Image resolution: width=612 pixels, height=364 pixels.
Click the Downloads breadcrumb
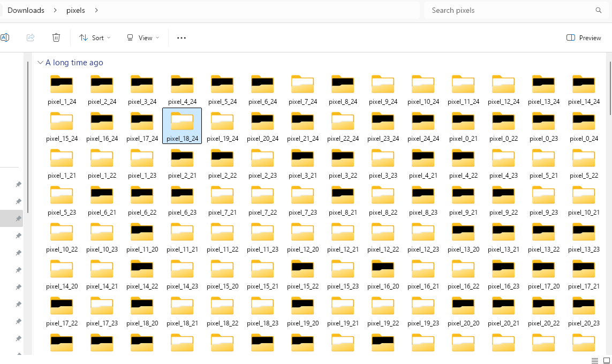(26, 11)
